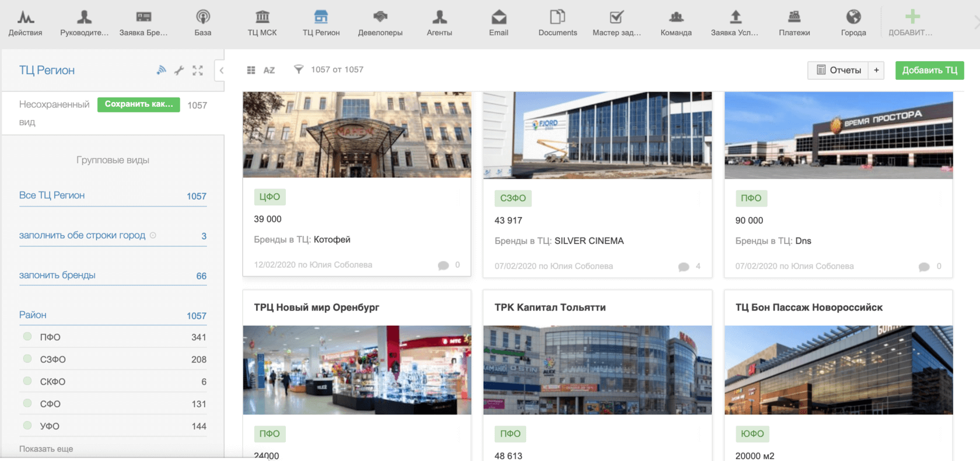
Task: Select the СФО district filter
Action: [113, 403]
